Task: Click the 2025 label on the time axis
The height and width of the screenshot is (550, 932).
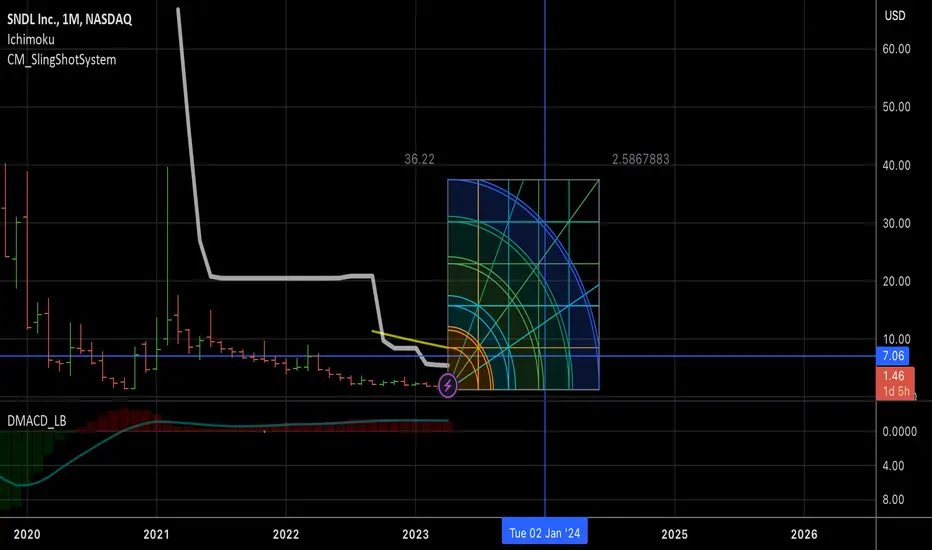Action: point(675,534)
